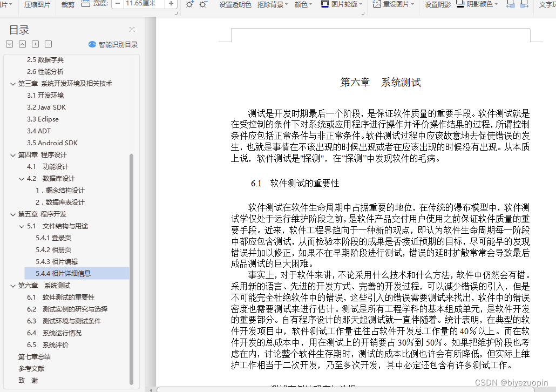The image size is (556, 392).
Task: Click 设置透明色 set transparent color
Action: [x=235, y=4]
